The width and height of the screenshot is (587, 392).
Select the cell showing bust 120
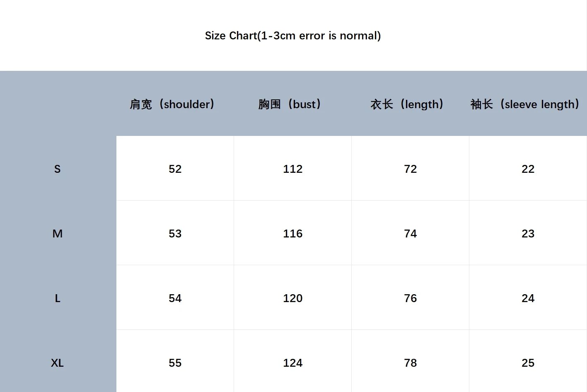tap(292, 298)
